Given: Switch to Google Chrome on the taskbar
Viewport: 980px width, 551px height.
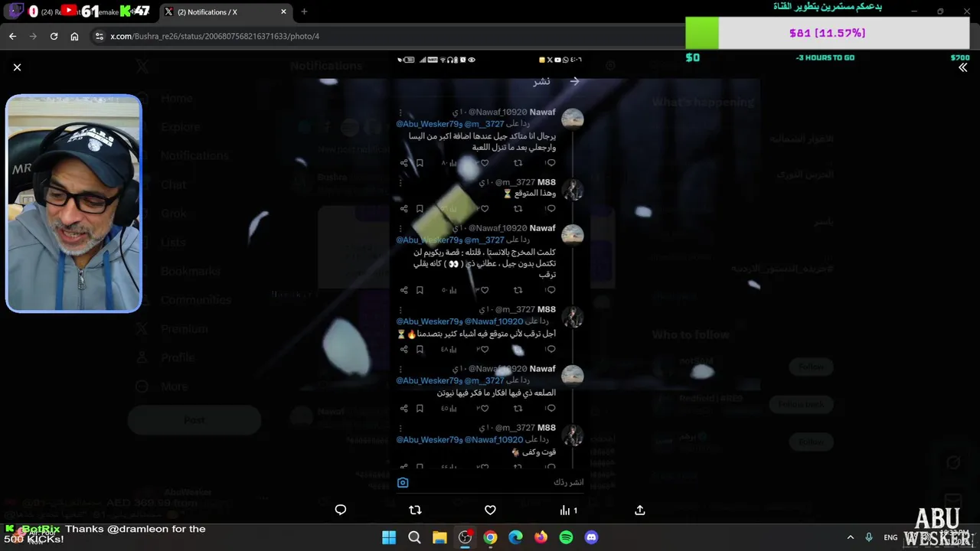Looking at the screenshot, I should (x=490, y=537).
